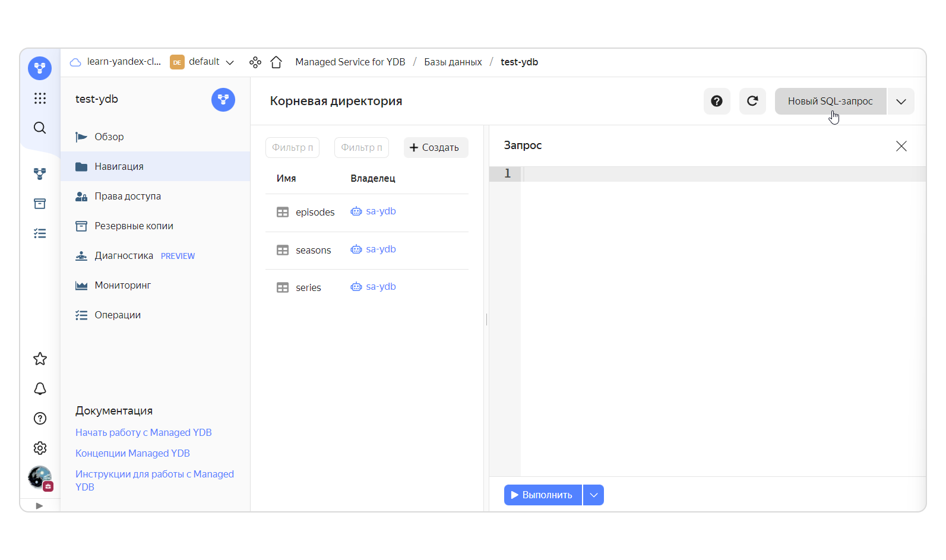Refresh the root directory listing
The width and height of the screenshot is (946, 560).
[x=752, y=101]
